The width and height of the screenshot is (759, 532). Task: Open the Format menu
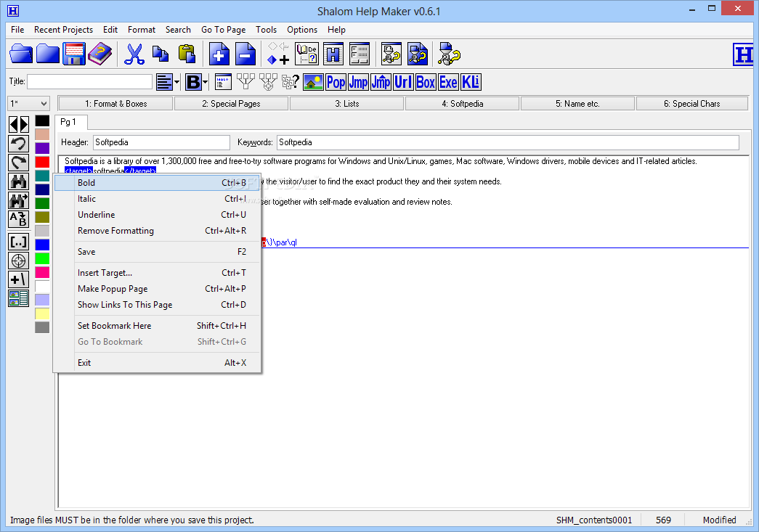pos(142,30)
